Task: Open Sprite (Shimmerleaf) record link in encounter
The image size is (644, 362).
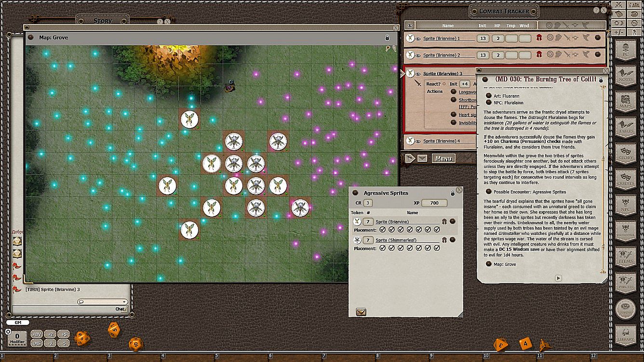Action: pos(452,240)
